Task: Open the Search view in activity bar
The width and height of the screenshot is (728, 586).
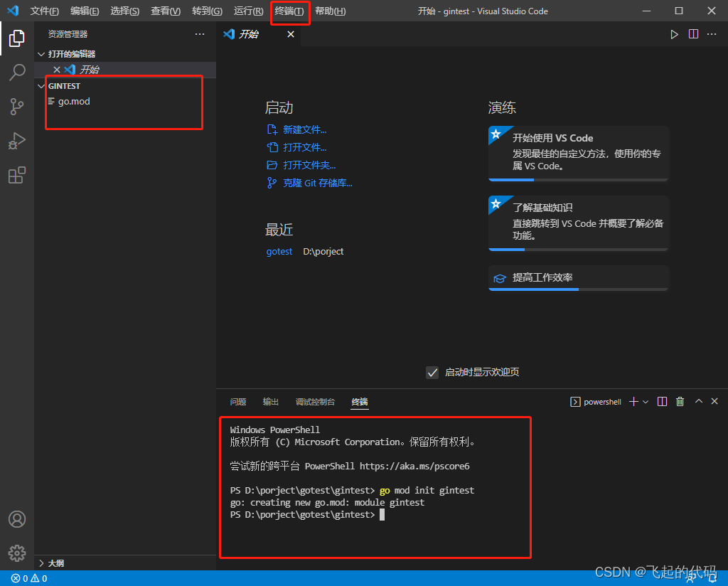Action: (x=17, y=73)
